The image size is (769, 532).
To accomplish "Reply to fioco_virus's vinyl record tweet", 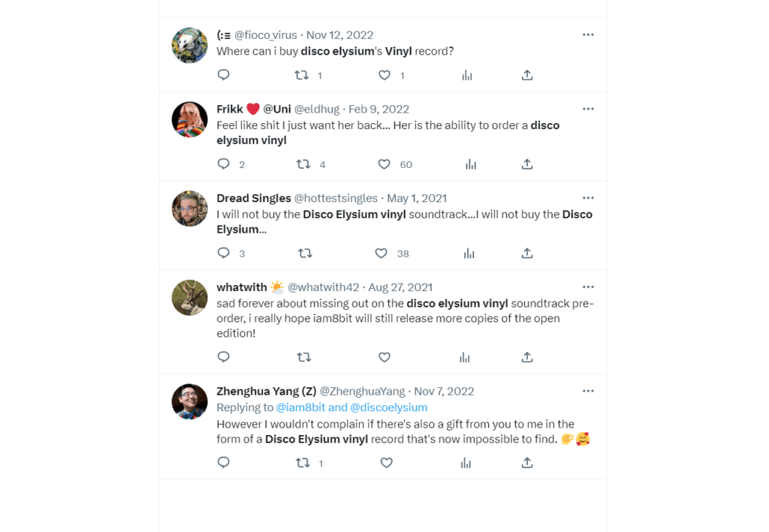I will (x=223, y=75).
